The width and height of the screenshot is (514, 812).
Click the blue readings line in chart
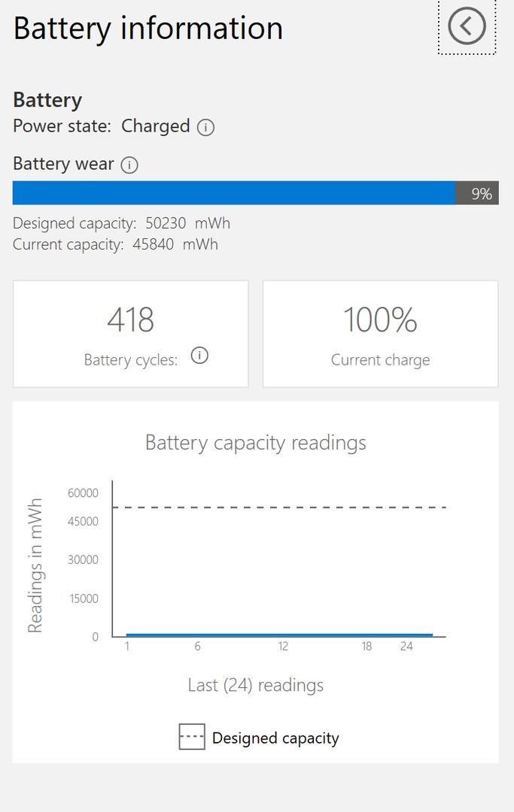tap(279, 635)
